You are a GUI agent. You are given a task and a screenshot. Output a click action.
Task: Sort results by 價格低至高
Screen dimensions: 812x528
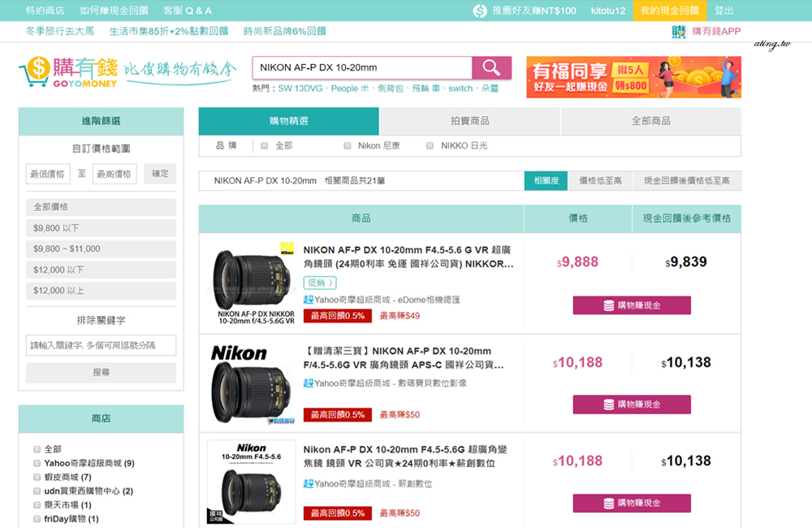click(600, 180)
